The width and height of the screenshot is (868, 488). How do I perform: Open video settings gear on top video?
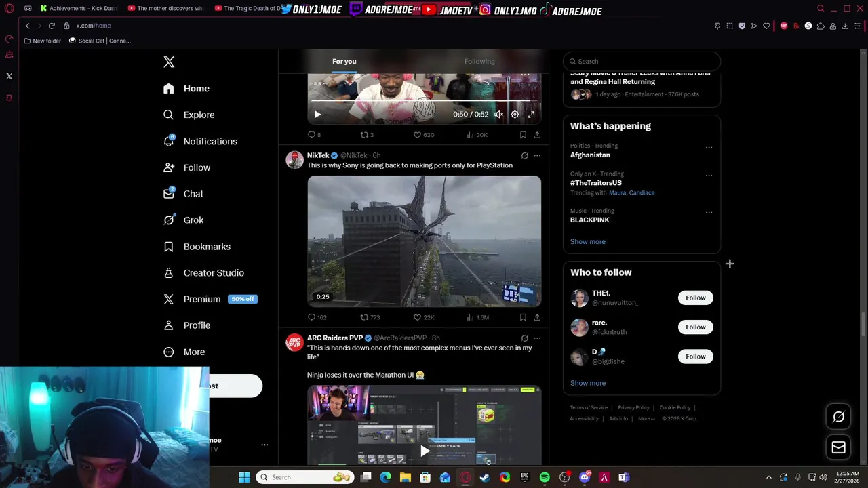[515, 115]
